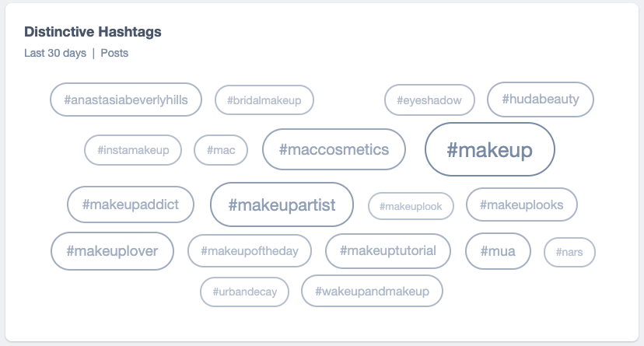Open the #makeupartist hashtag
Image resolution: width=644 pixels, height=346 pixels.
click(x=282, y=204)
